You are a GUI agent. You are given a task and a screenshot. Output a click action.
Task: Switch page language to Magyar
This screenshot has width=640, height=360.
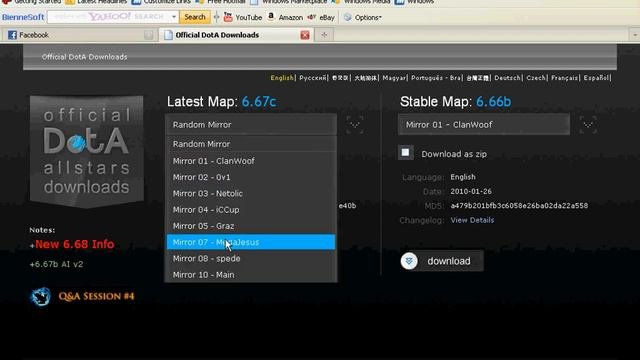point(394,78)
